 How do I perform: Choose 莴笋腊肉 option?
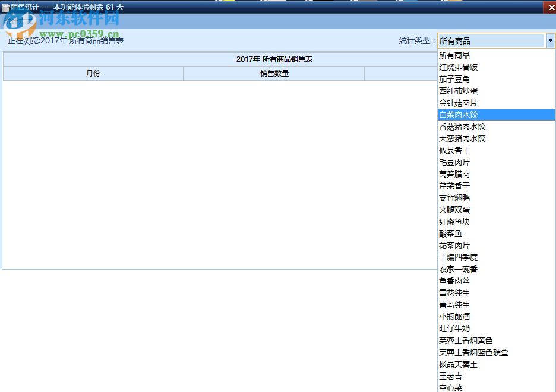coord(497,174)
